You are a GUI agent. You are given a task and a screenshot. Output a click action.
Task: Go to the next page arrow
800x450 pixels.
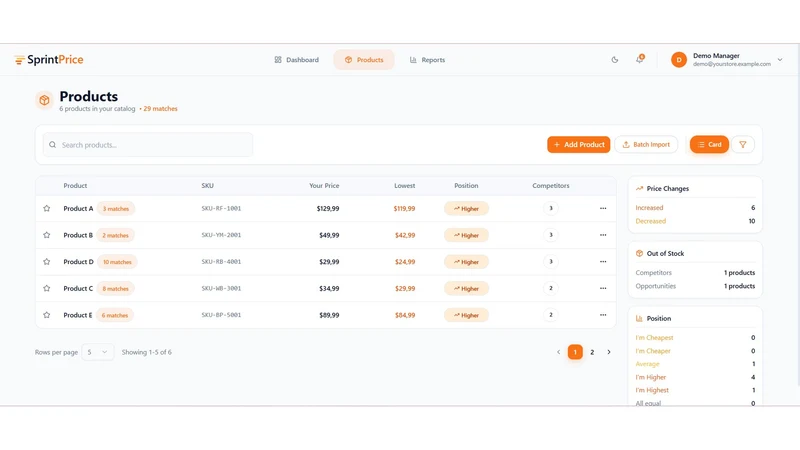click(609, 352)
